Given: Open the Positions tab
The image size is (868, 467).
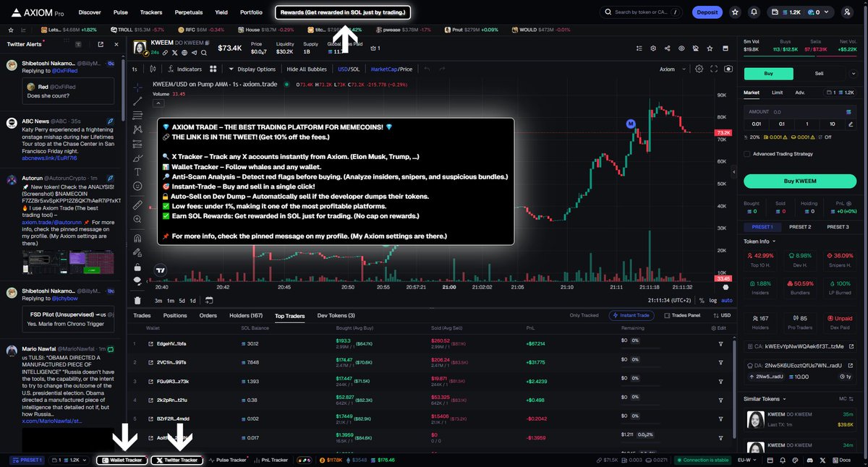Looking at the screenshot, I should click(x=175, y=315).
